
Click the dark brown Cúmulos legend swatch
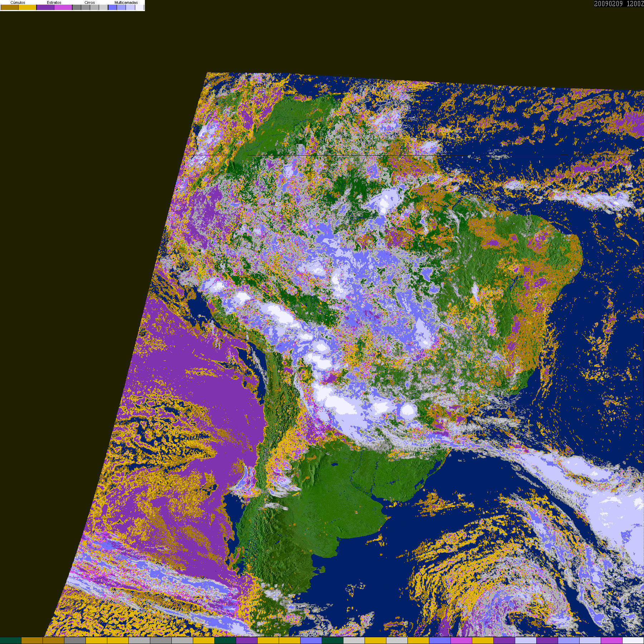point(10,7)
